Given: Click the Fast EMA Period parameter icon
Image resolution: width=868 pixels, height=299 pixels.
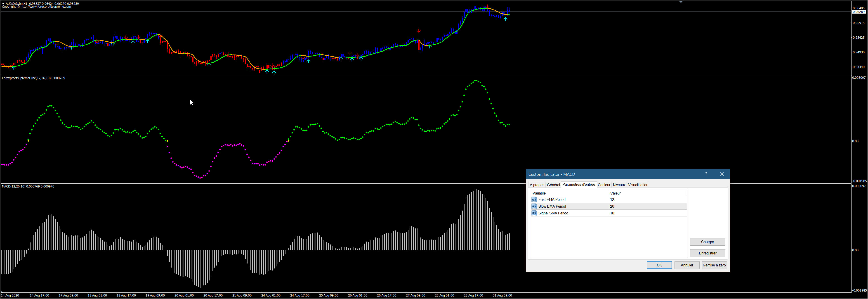Looking at the screenshot, I should tap(534, 199).
